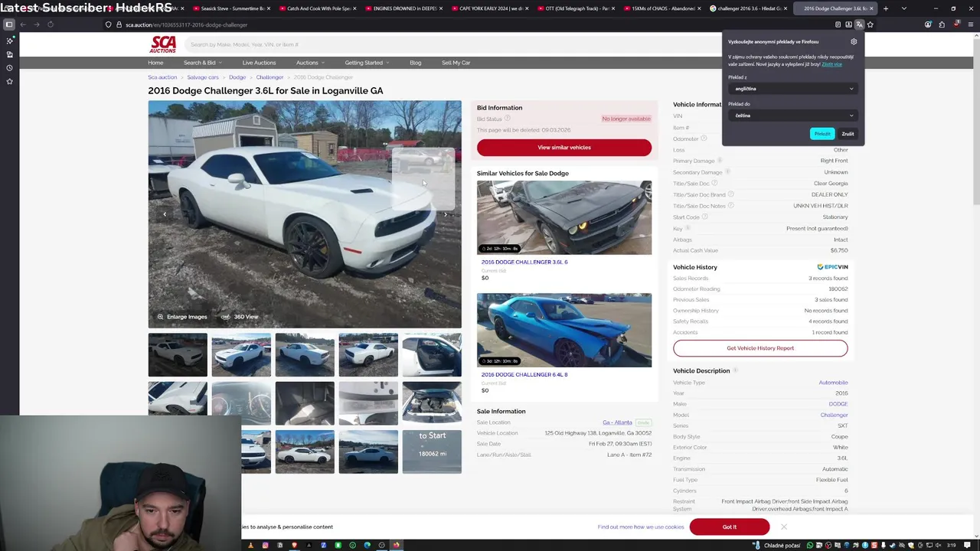This screenshot has height=551, width=980.
Task: Click the browser back arrow
Action: click(x=23, y=24)
